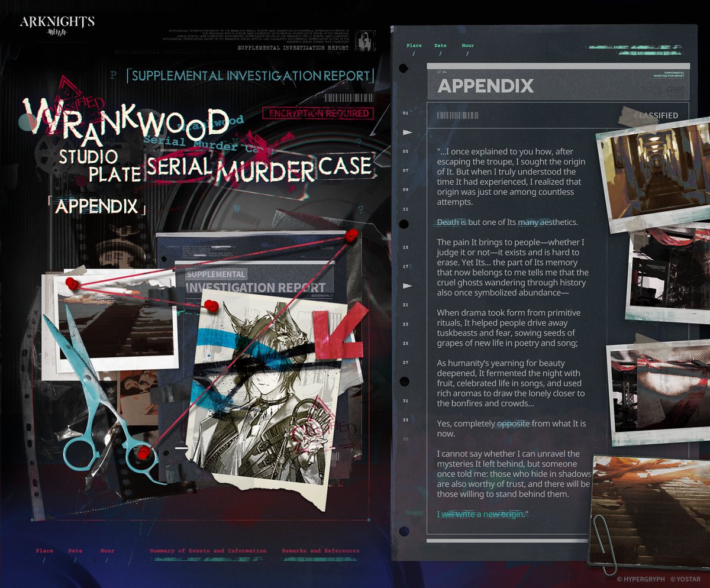Click the WRANKWOOD title text
710x588 pixels.
(127, 123)
